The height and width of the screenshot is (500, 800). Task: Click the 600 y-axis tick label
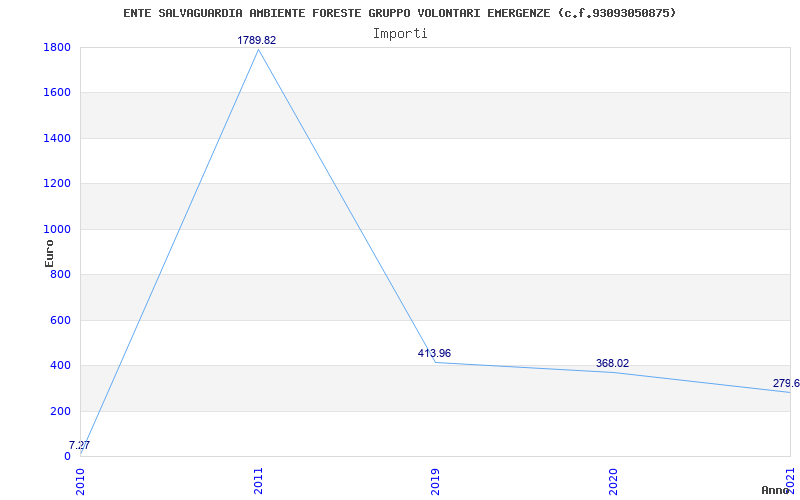point(61,320)
